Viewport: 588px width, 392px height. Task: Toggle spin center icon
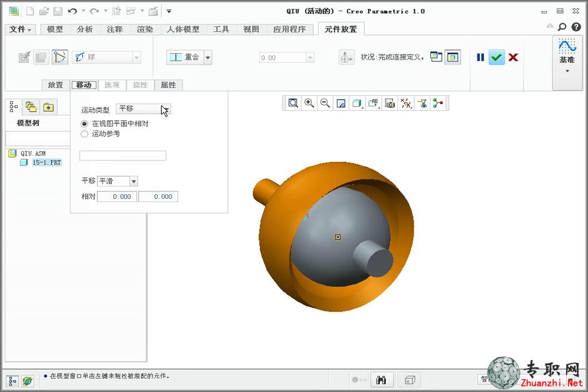[438, 103]
